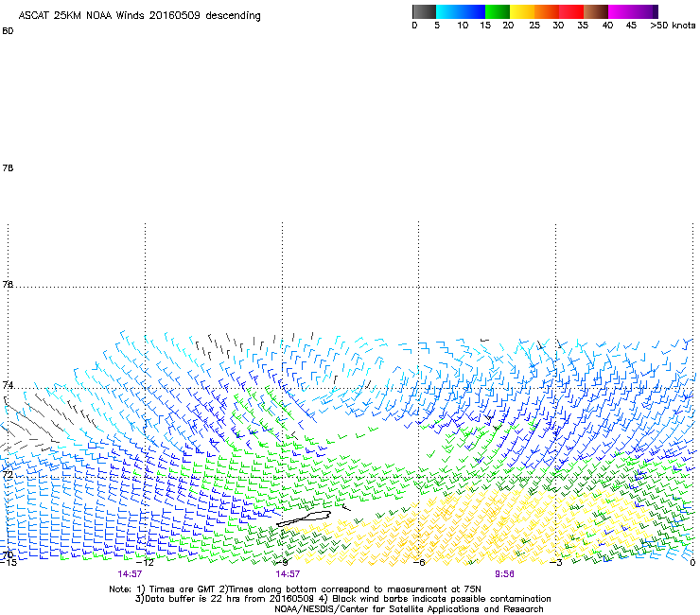Image resolution: width=700 pixels, height=615 pixels.
Task: Select the yellow 20-25 knots legend segment
Action: pos(522,11)
